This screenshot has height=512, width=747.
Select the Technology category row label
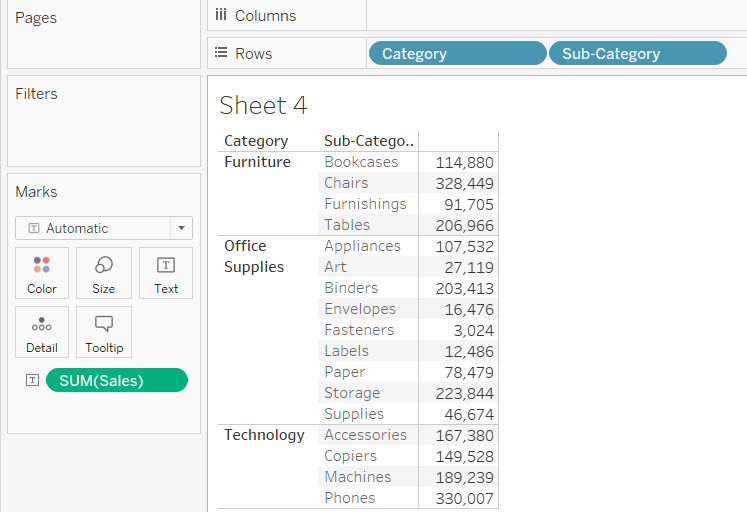tap(264, 435)
